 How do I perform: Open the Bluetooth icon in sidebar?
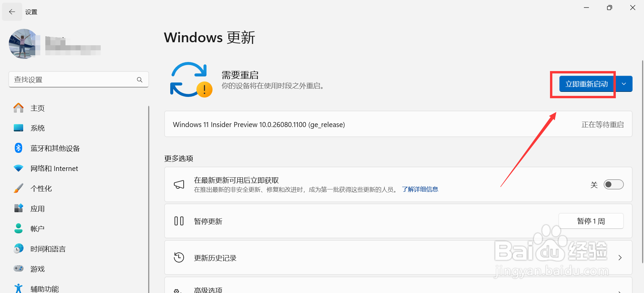point(18,148)
